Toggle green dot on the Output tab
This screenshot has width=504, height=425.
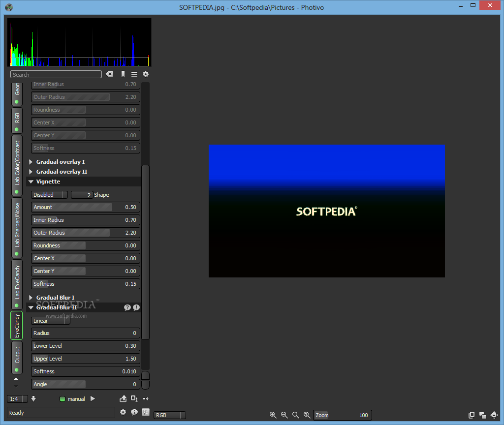(x=17, y=370)
